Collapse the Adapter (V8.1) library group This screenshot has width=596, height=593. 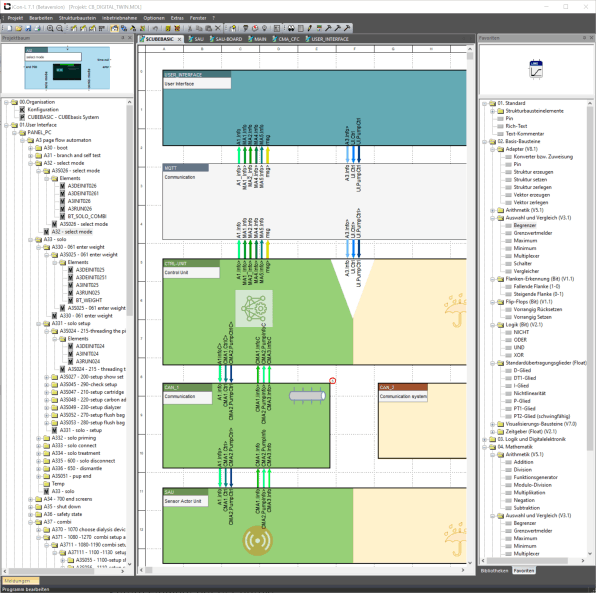point(493,149)
